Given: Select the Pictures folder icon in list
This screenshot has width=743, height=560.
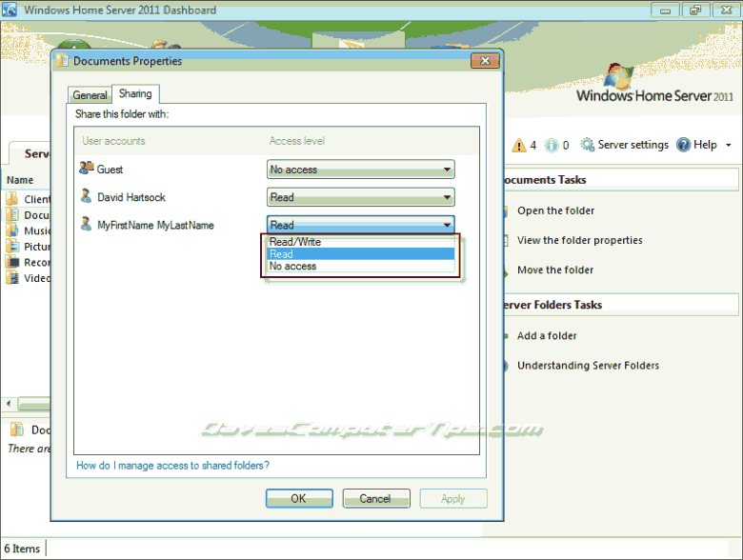Looking at the screenshot, I should click(x=11, y=246).
